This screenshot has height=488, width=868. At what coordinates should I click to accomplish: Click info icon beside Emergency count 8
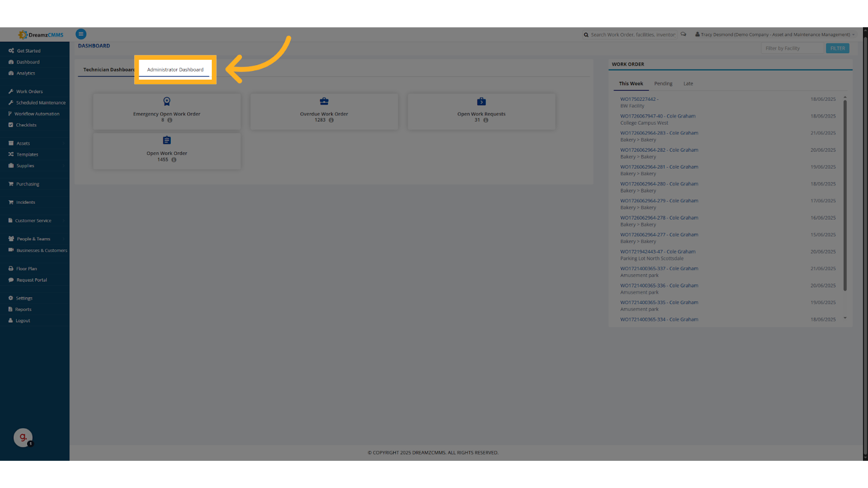point(170,120)
